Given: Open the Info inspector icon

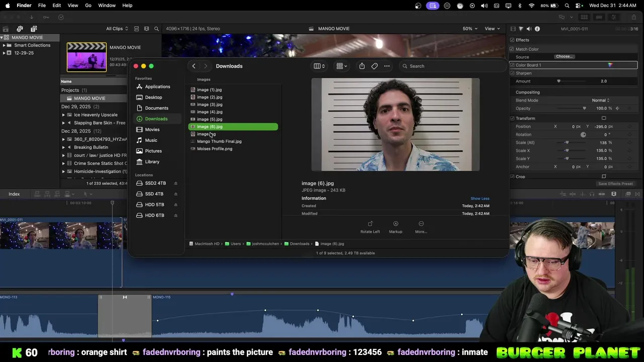Looking at the screenshot, I should pos(537,29).
